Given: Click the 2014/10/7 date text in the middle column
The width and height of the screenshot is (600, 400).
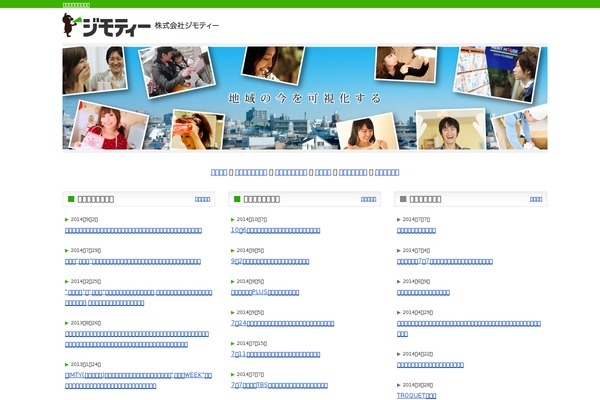Looking at the screenshot, I should point(252,219).
